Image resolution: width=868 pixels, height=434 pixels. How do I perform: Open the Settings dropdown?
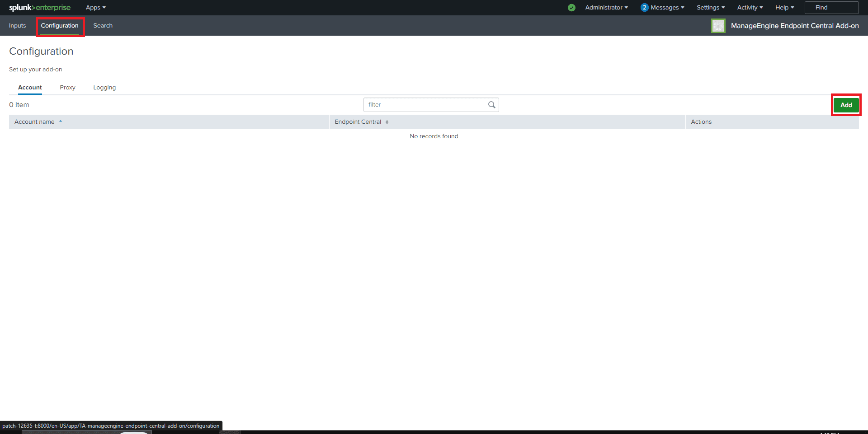coord(710,8)
